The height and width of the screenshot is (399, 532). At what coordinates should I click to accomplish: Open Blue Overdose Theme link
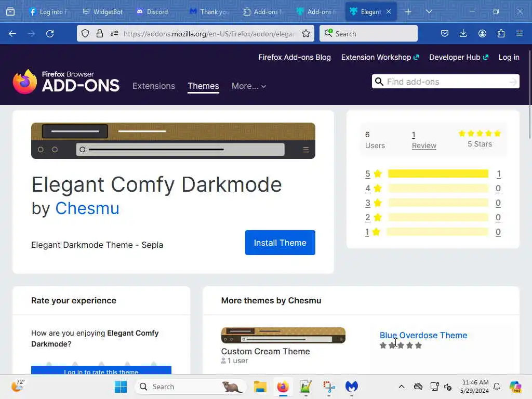tap(423, 335)
